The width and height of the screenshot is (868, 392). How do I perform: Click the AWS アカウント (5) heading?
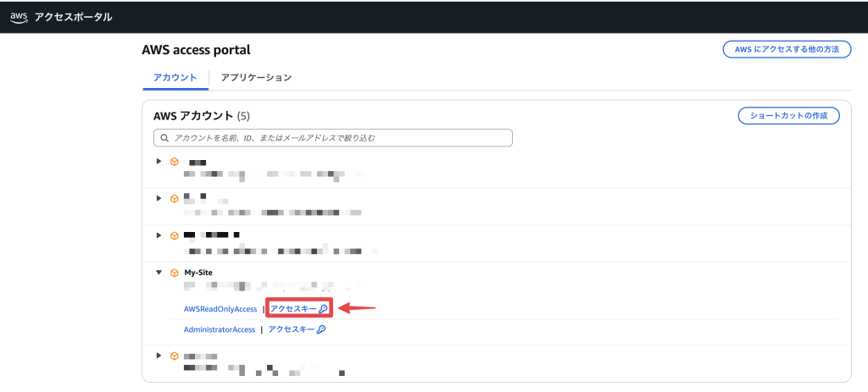point(202,116)
